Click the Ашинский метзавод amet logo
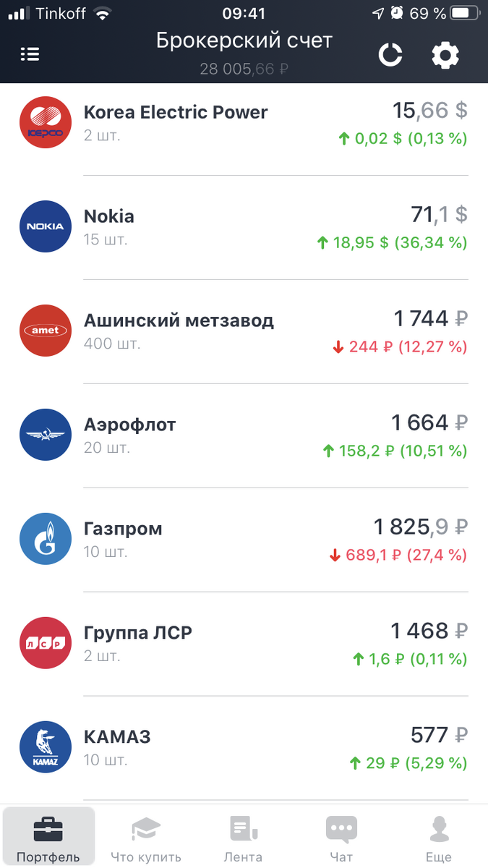The image size is (488, 868). click(45, 331)
